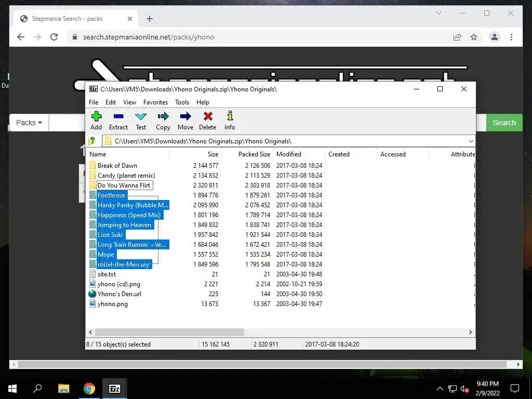Click the yhono (cd).png file icon
This screenshot has height=399, width=532.
pos(92,284)
